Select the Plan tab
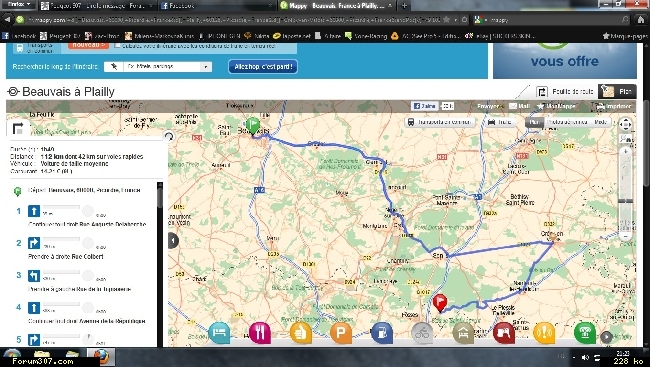The width and height of the screenshot is (650, 367). pos(617,91)
